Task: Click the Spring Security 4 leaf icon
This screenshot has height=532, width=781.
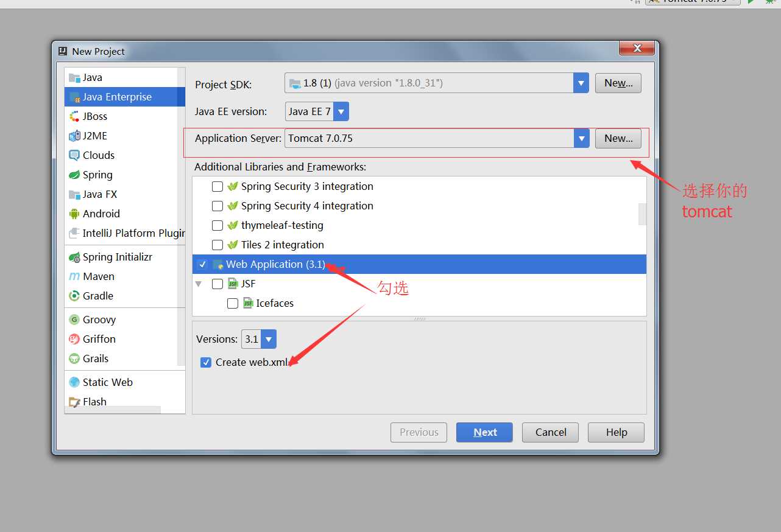Action: tap(232, 206)
